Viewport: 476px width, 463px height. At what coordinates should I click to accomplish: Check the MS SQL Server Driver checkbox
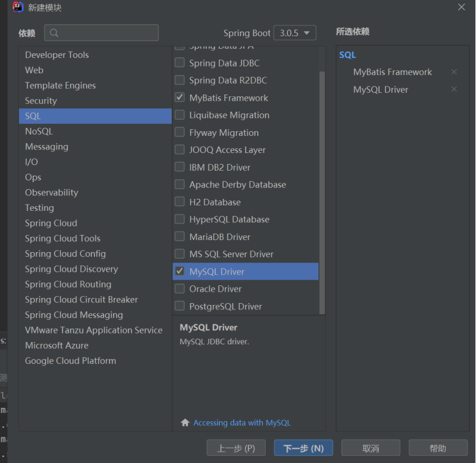180,253
